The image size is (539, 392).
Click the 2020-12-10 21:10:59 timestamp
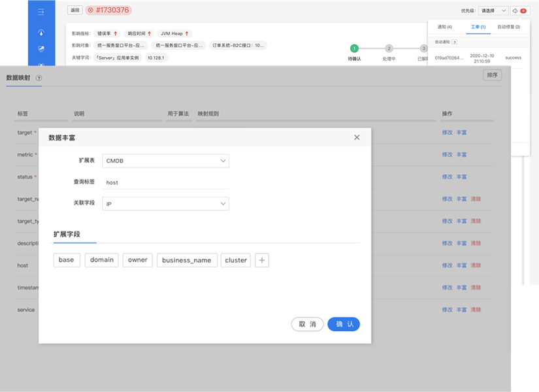click(482, 58)
